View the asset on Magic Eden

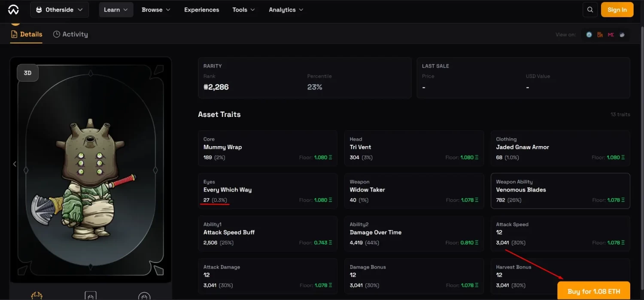(611, 34)
